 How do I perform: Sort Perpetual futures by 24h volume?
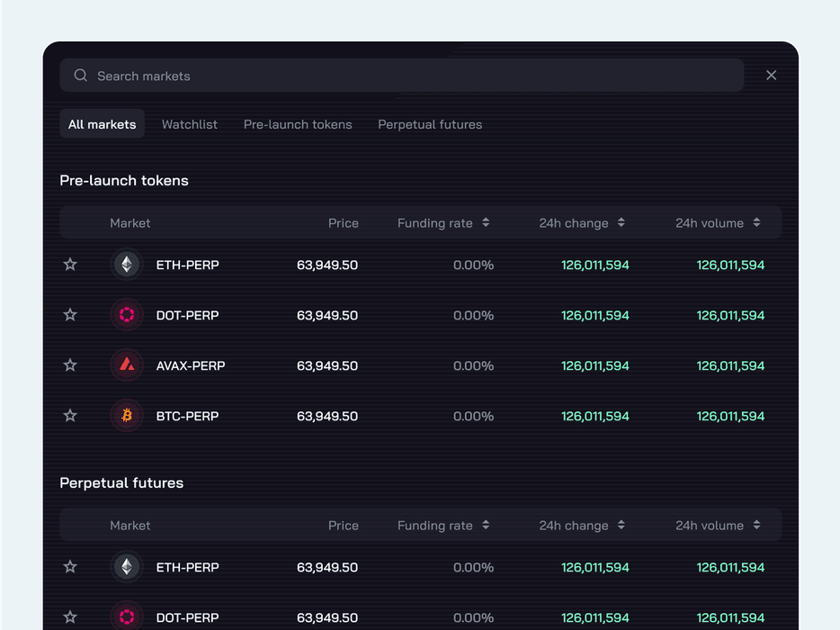[756, 526]
